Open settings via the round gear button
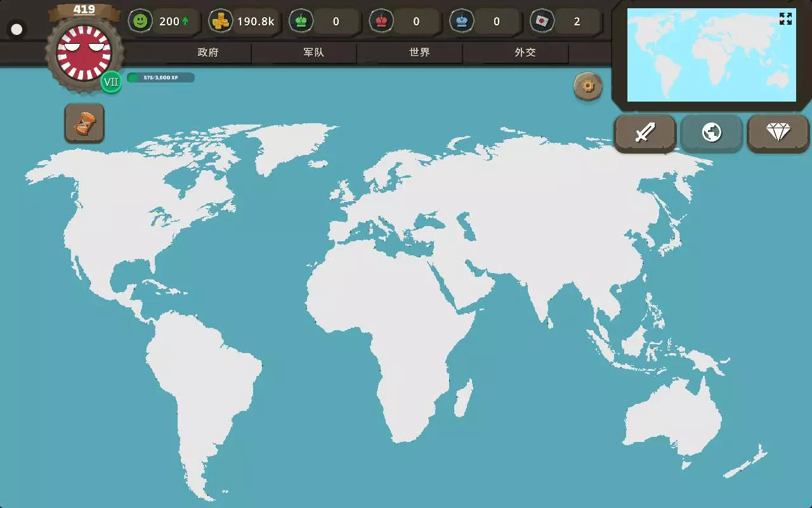The image size is (812, 508). pos(588,86)
